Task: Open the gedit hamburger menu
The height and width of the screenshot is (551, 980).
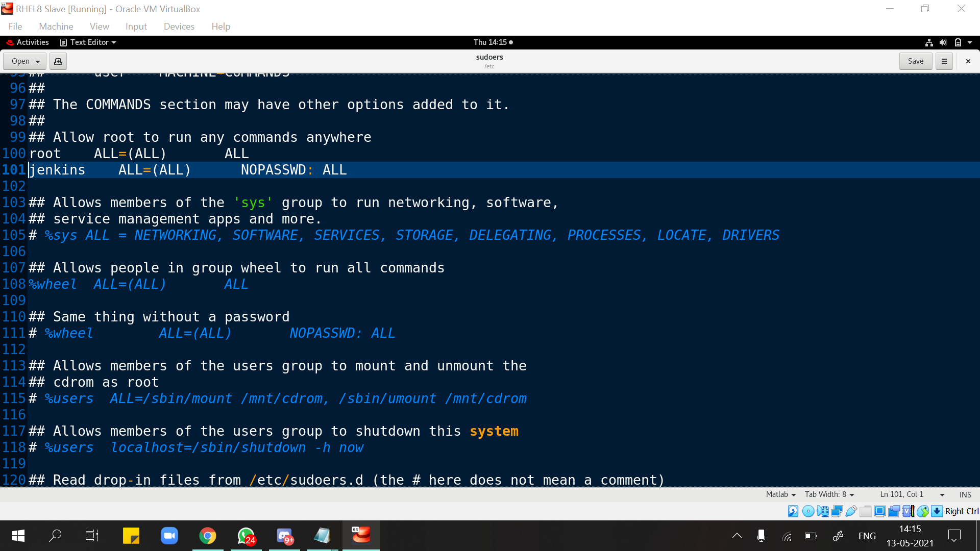Action: pyautogui.click(x=944, y=61)
